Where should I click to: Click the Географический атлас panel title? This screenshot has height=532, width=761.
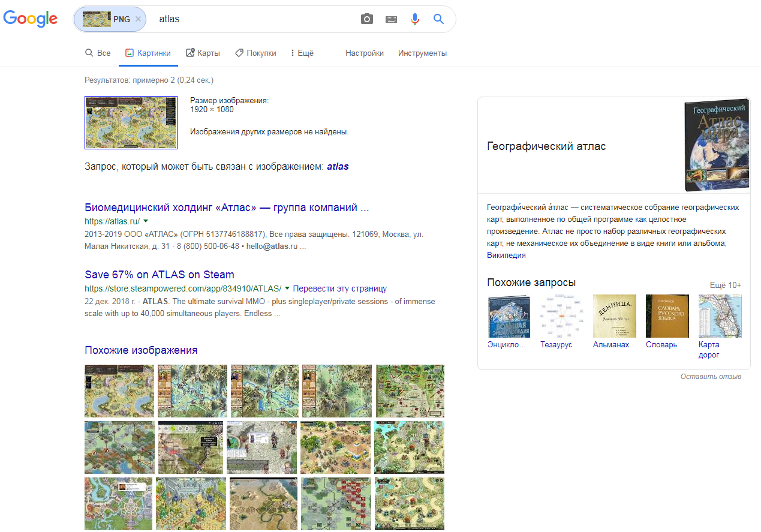(x=546, y=146)
